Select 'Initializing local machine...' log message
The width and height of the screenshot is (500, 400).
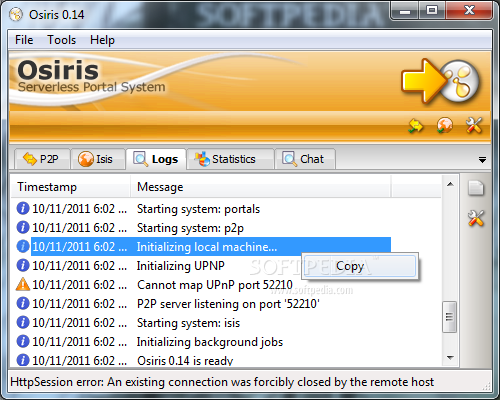coord(207,247)
